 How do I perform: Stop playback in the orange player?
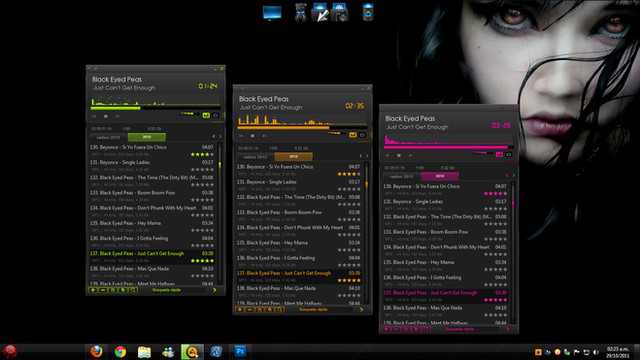[253, 136]
